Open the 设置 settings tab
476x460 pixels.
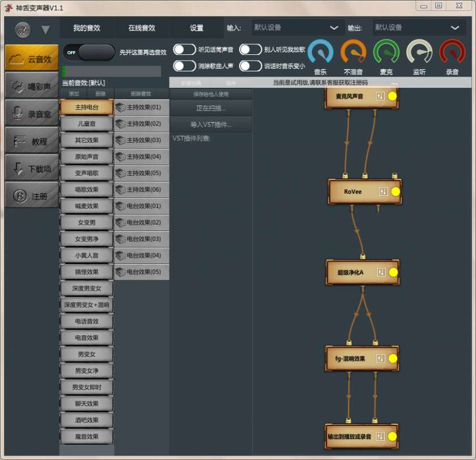click(197, 28)
